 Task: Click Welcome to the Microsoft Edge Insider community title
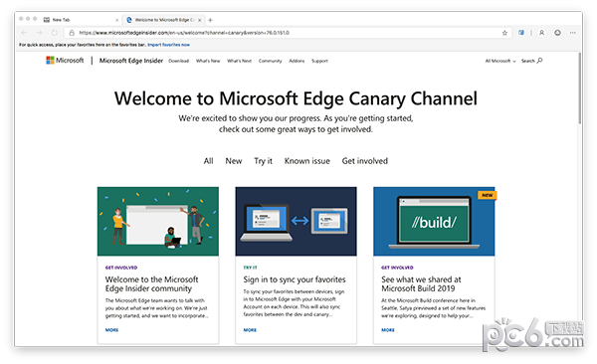coord(152,284)
